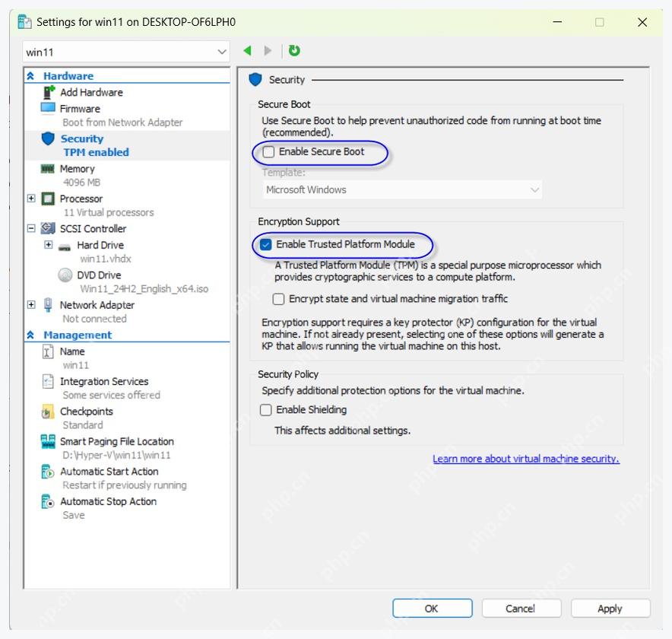Click the SCSI Controller icon
This screenshot has height=639, width=672.
point(48,228)
